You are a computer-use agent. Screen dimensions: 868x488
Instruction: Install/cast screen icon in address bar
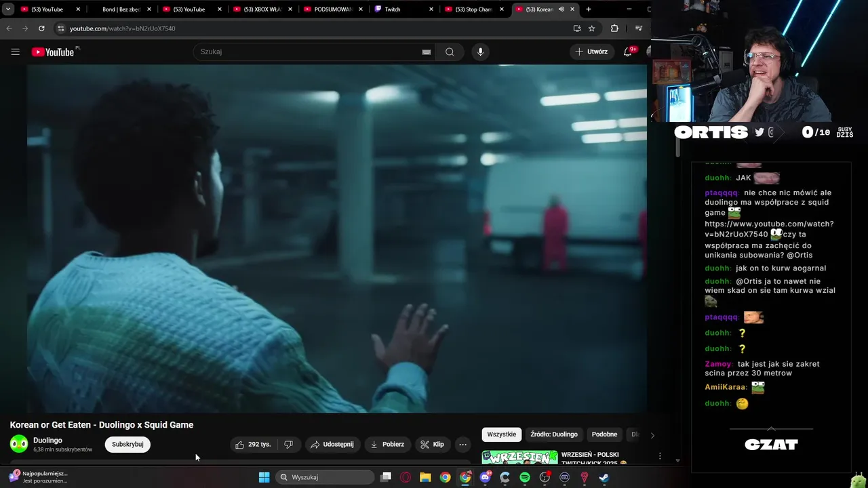tap(576, 28)
